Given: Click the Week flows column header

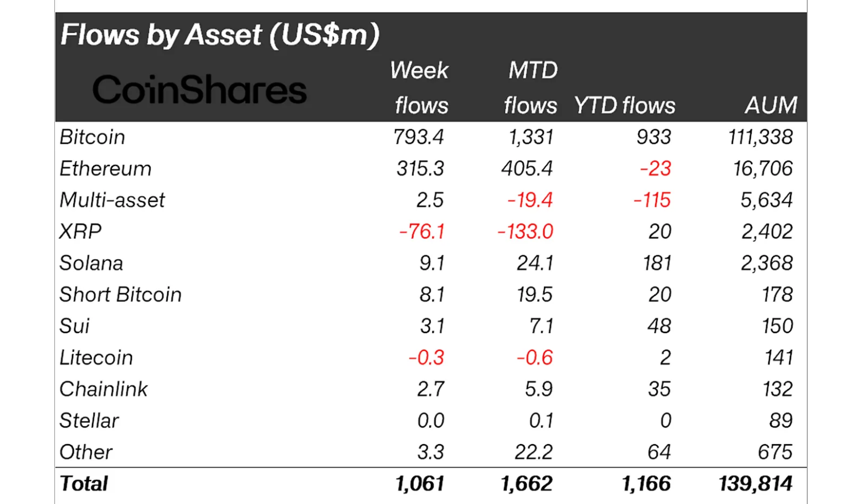Looking at the screenshot, I should (x=420, y=88).
